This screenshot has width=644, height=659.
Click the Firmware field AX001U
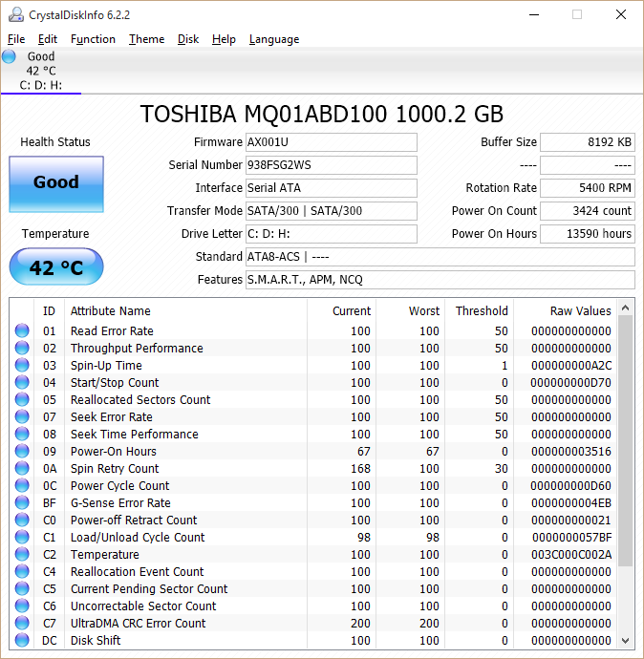click(x=332, y=142)
